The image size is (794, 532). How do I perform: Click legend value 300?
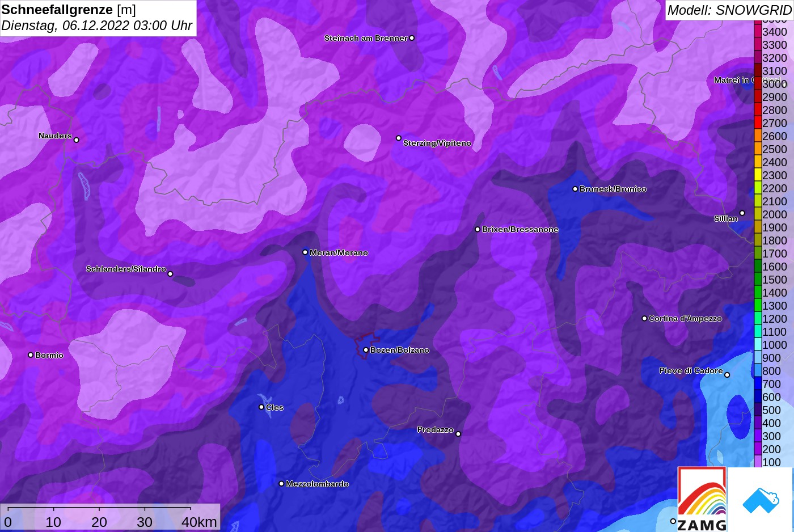coord(772,436)
